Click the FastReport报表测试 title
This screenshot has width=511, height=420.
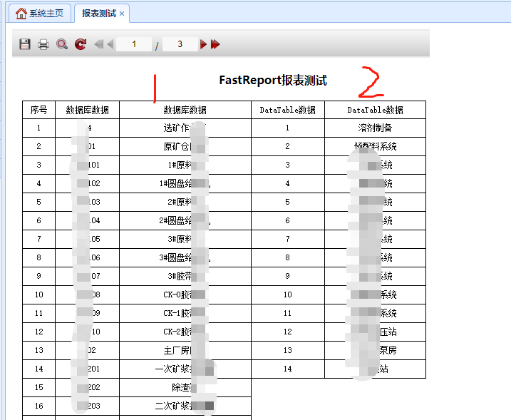point(273,80)
